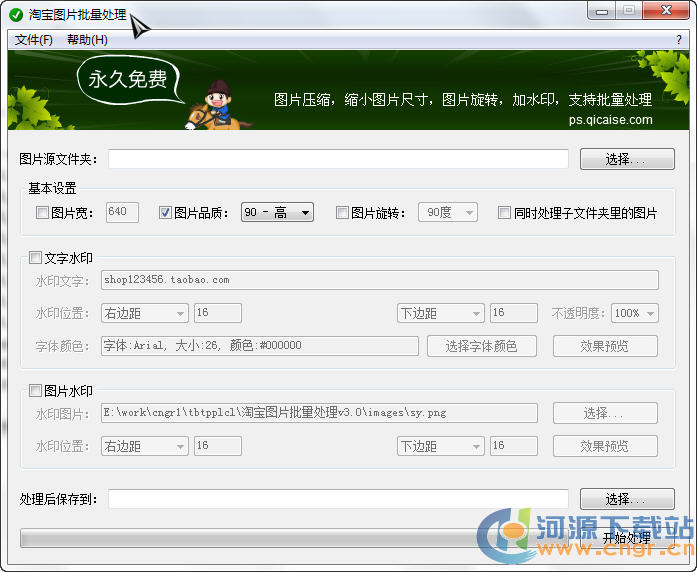Toggle 同时处理子文件夹里的图片 option
This screenshot has height=572, width=697.
pyautogui.click(x=504, y=213)
